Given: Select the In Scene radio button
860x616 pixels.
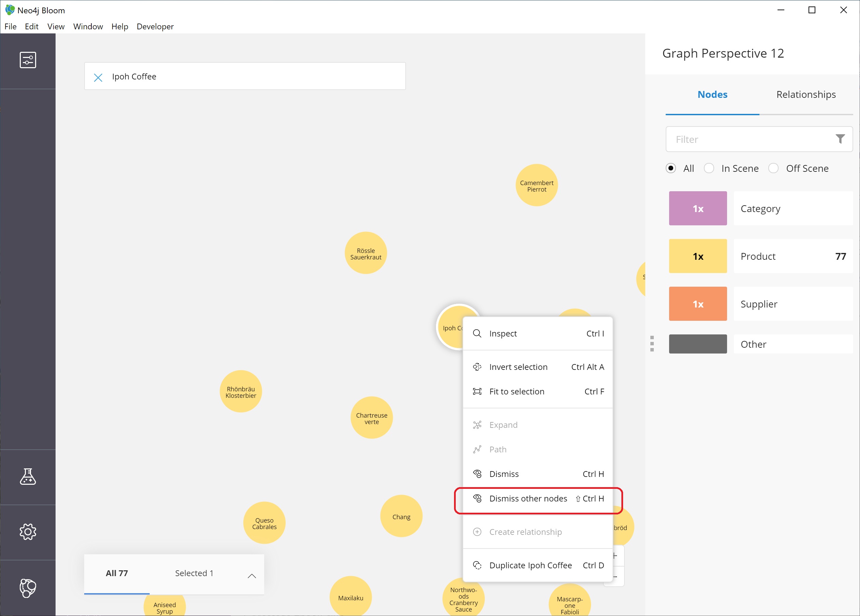Looking at the screenshot, I should [x=709, y=168].
